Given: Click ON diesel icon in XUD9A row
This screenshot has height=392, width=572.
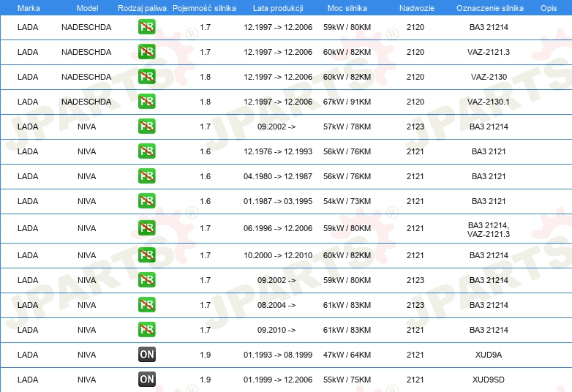Looking at the screenshot, I should pyautogui.click(x=146, y=355).
